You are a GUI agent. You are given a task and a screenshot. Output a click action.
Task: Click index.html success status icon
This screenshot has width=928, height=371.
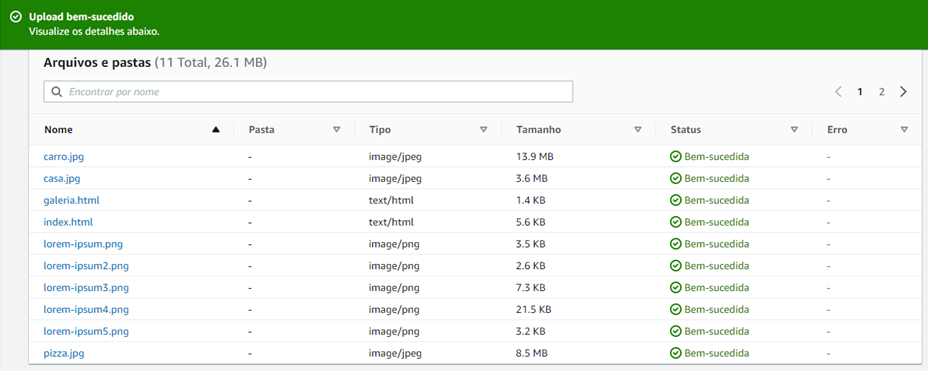(675, 222)
